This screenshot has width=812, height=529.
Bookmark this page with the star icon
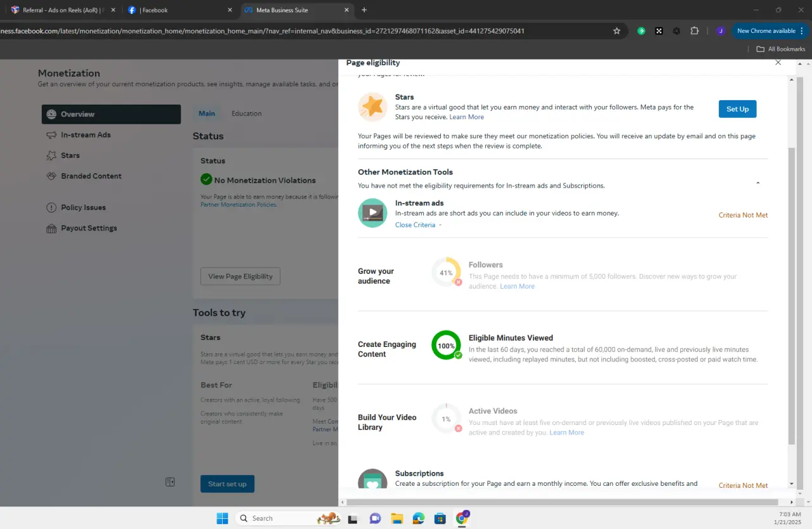(617, 31)
